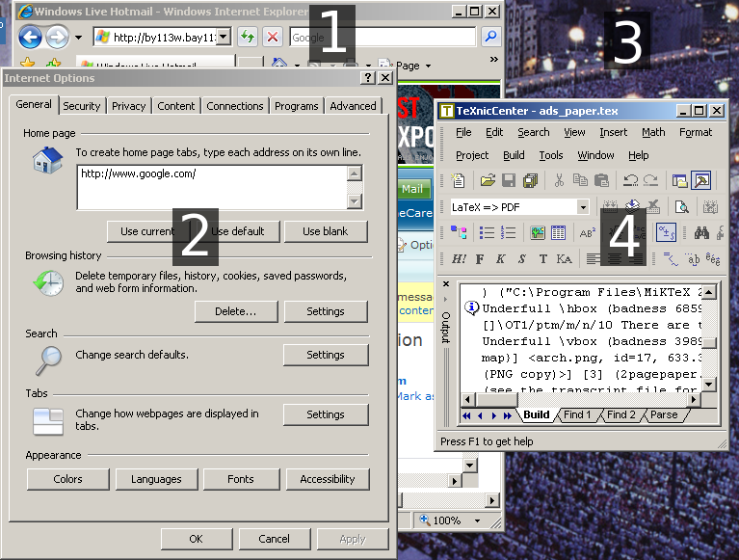739x560 pixels.
Task: Click Accessibility button
Action: [328, 479]
